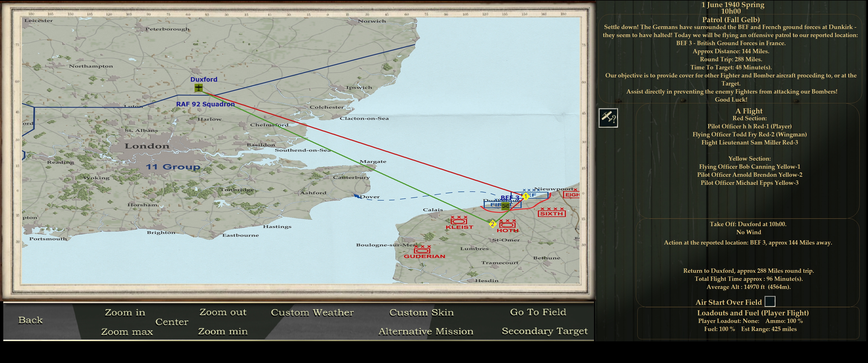Image resolution: width=868 pixels, height=363 pixels.
Task: Click the green BEF 3 target icon
Action: [505, 206]
